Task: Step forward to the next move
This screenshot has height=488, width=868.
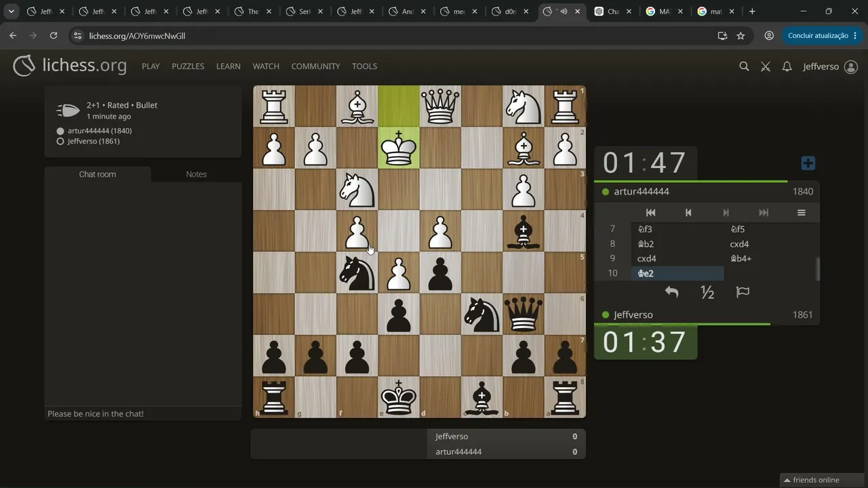Action: coord(726,213)
